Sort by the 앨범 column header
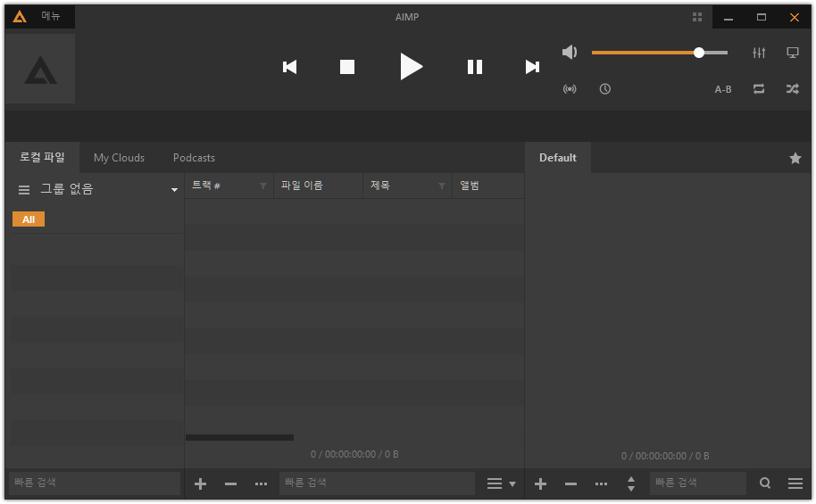The image size is (816, 504). (470, 186)
